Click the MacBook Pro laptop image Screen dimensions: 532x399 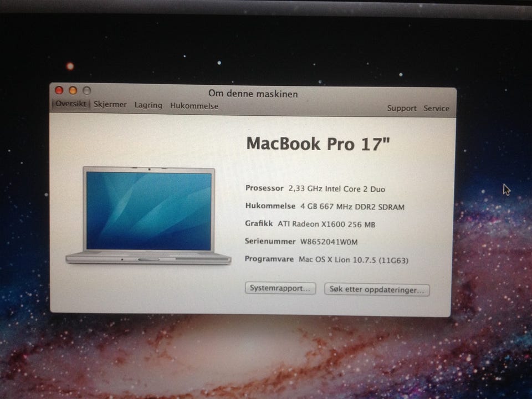click(x=149, y=216)
